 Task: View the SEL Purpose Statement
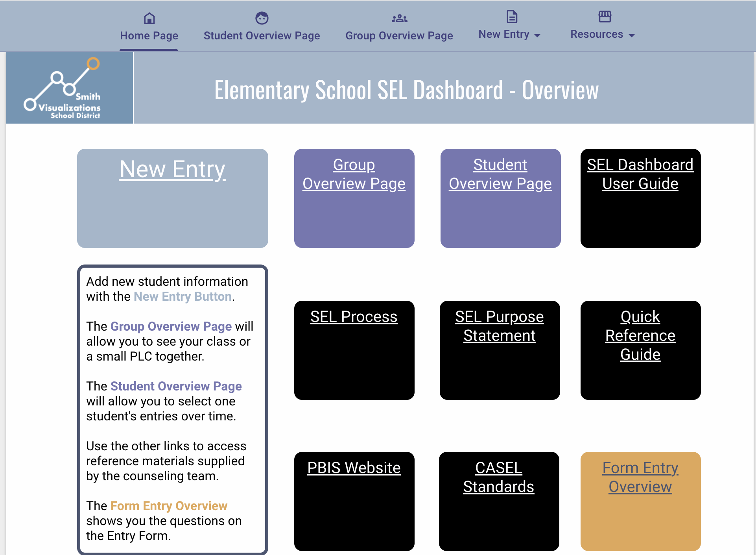[499, 350]
